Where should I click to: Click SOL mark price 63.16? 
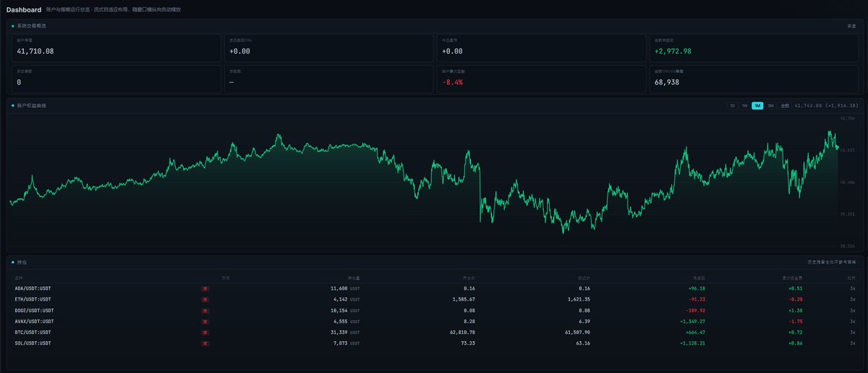[582, 343]
